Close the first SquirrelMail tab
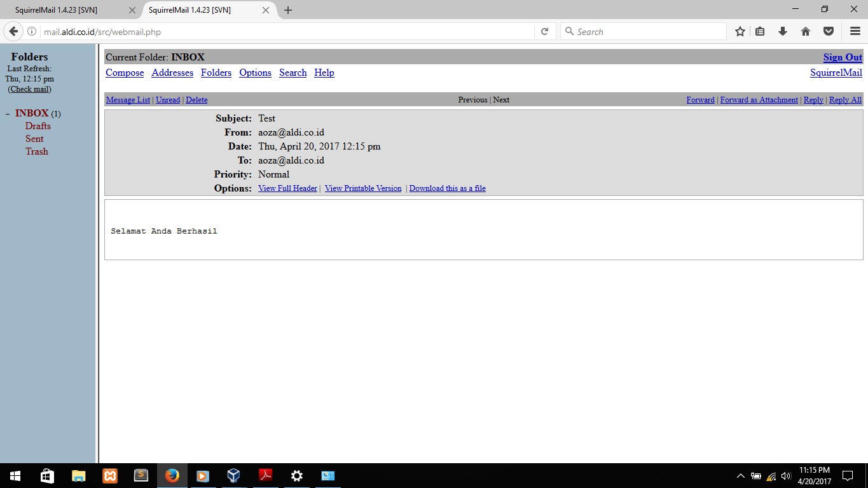This screenshot has width=868, height=488. (x=132, y=10)
